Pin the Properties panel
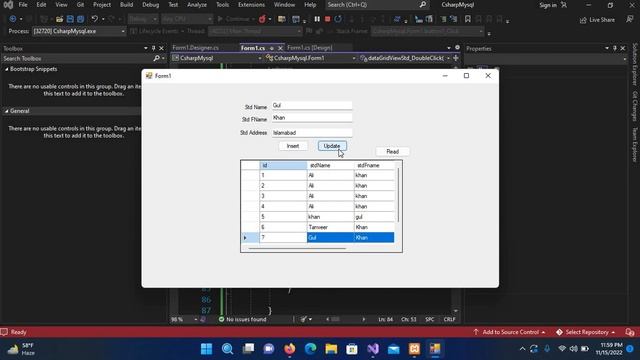Screen dimensions: 640x360 click(615, 48)
